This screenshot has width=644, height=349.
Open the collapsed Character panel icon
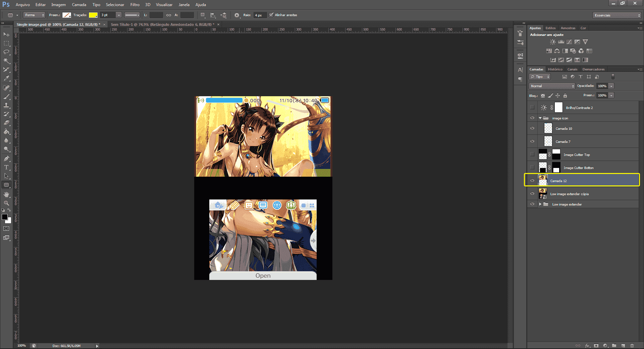coord(520,70)
